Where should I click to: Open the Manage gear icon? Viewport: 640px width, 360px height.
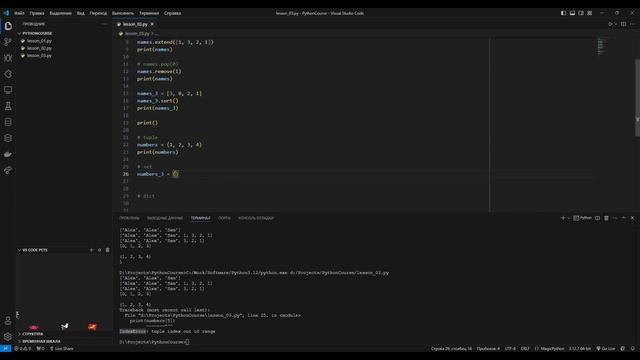[8, 337]
